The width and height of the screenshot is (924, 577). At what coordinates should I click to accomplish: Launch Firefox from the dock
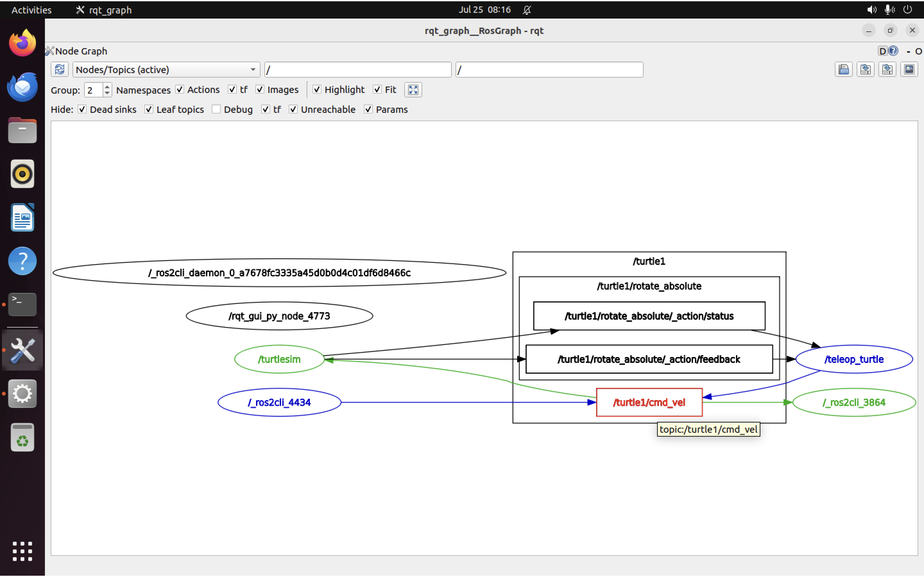22,43
